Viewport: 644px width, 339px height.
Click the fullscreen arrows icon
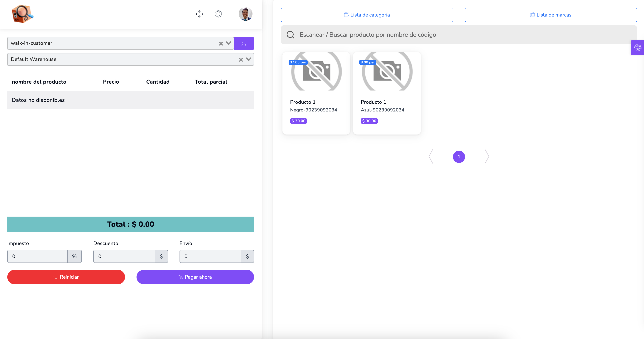coord(199,14)
